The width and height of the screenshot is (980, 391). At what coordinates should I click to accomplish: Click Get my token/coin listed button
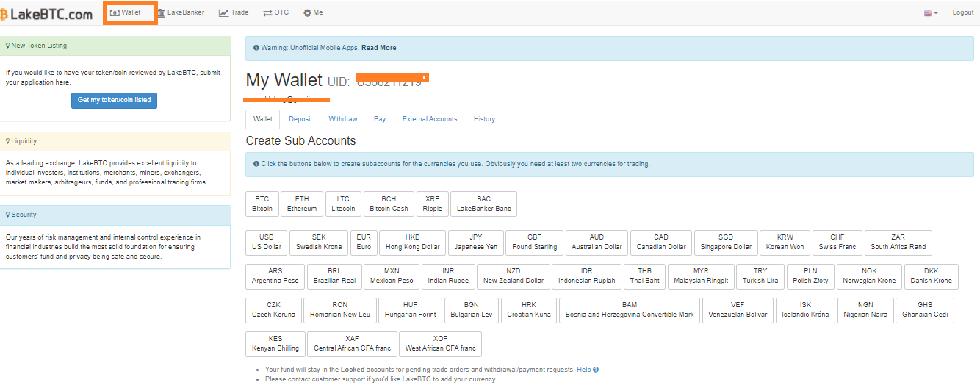(114, 100)
